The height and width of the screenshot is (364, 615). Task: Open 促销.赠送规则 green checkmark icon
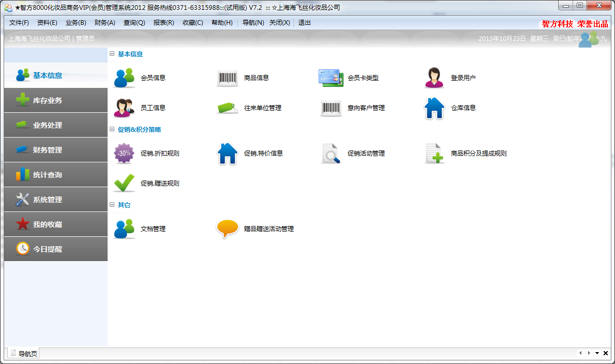124,183
